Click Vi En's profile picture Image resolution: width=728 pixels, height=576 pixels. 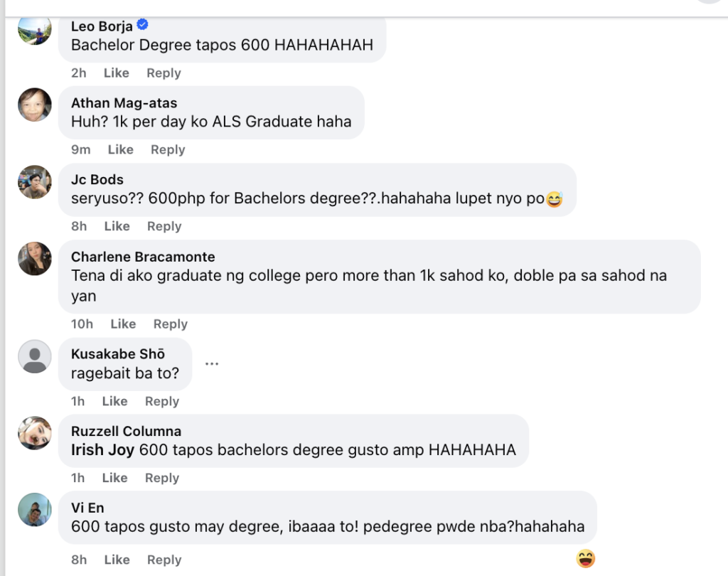coord(34,510)
